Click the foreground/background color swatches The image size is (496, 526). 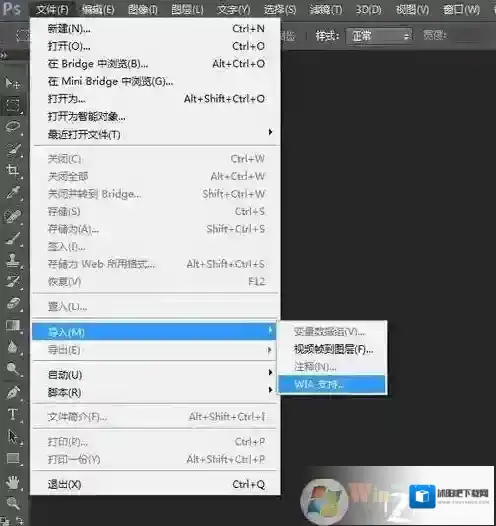tap(13, 521)
